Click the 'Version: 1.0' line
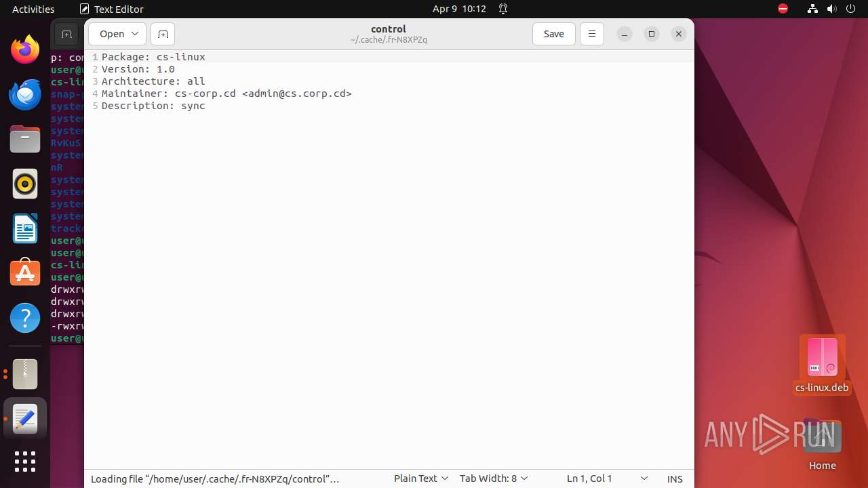The width and height of the screenshot is (868, 488). 138,69
